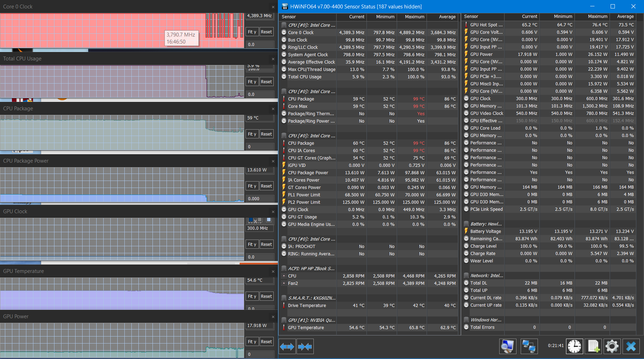
Task: Select the Charge Level row
Action: tap(549, 246)
